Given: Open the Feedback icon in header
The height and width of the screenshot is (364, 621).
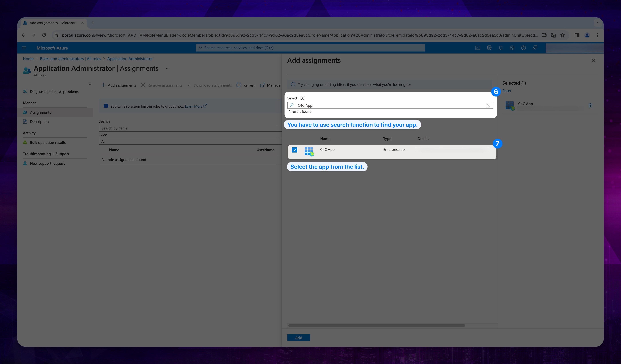Looking at the screenshot, I should (535, 48).
